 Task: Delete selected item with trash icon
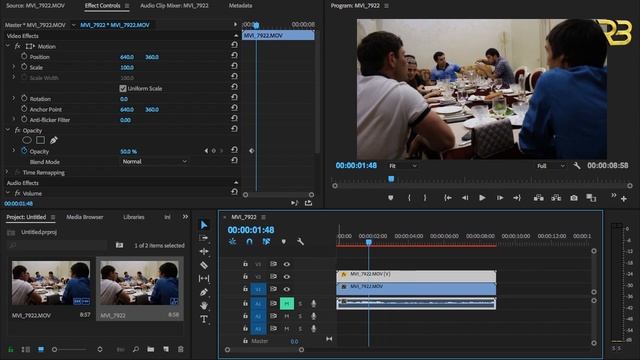point(180,349)
